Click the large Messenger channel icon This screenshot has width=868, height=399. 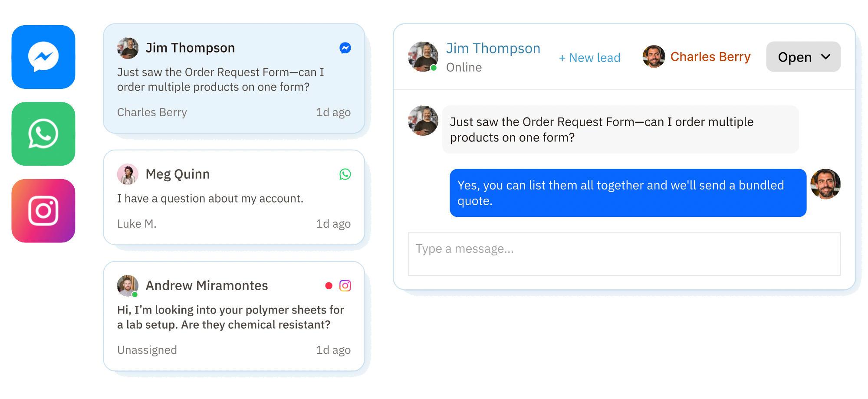[43, 57]
